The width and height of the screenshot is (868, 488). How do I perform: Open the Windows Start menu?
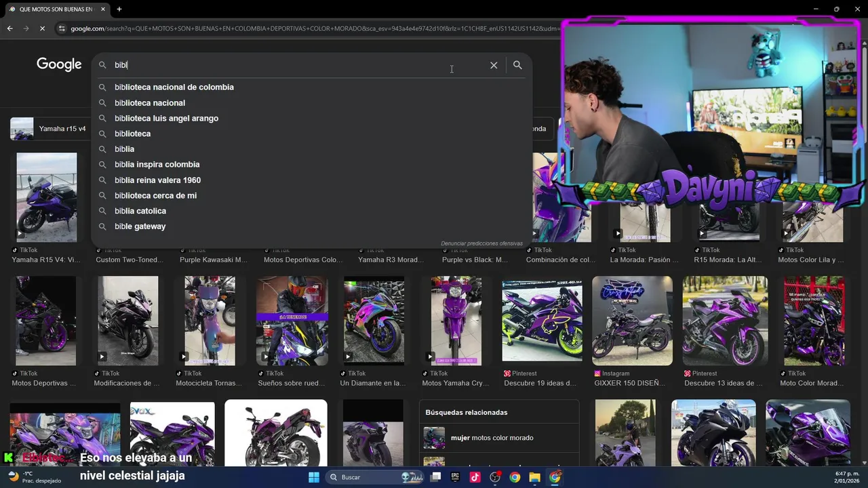[x=314, y=477]
